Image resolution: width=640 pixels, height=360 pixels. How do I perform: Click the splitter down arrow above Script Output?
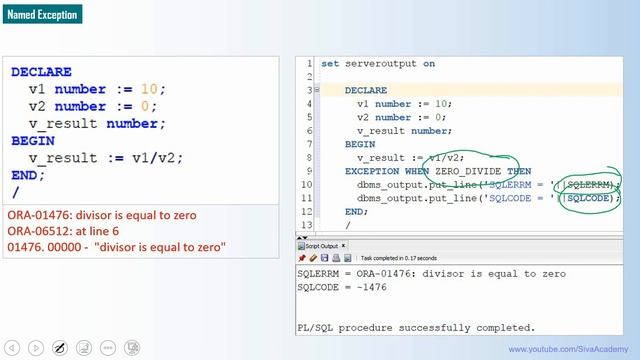pos(305,238)
